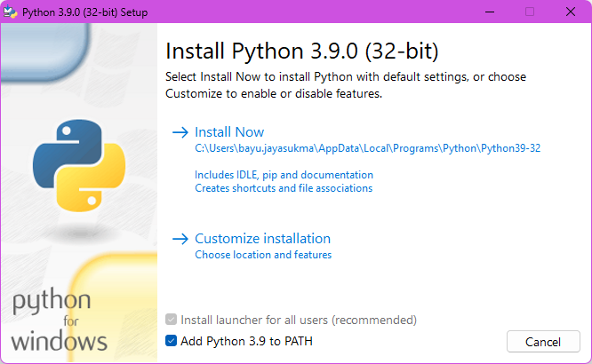Click the Python logo in the left panel
592x364 pixels.
73,163
